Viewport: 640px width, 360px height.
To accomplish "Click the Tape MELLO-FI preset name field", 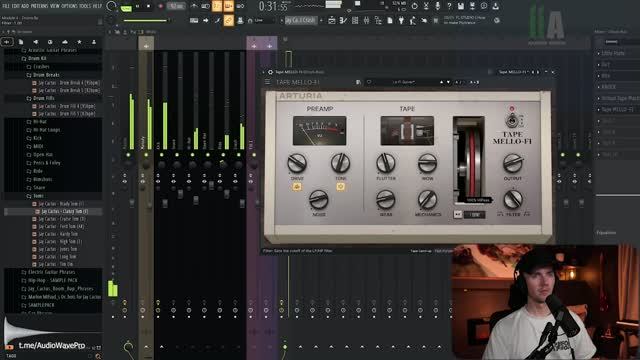I will click(x=404, y=82).
